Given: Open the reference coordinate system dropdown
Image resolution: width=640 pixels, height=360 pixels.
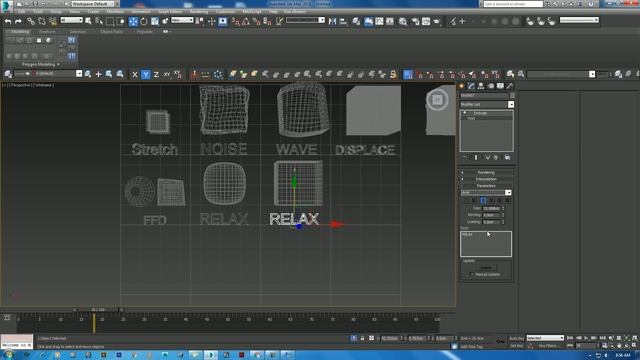Looking at the screenshot, I should click(x=182, y=20).
